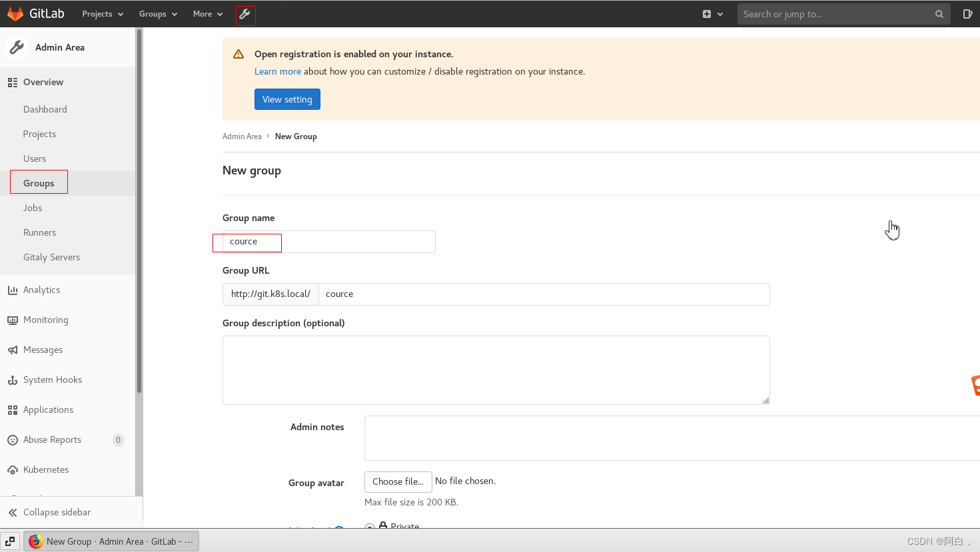The image size is (980, 552).
Task: Open Runners in the sidebar
Action: [x=40, y=232]
